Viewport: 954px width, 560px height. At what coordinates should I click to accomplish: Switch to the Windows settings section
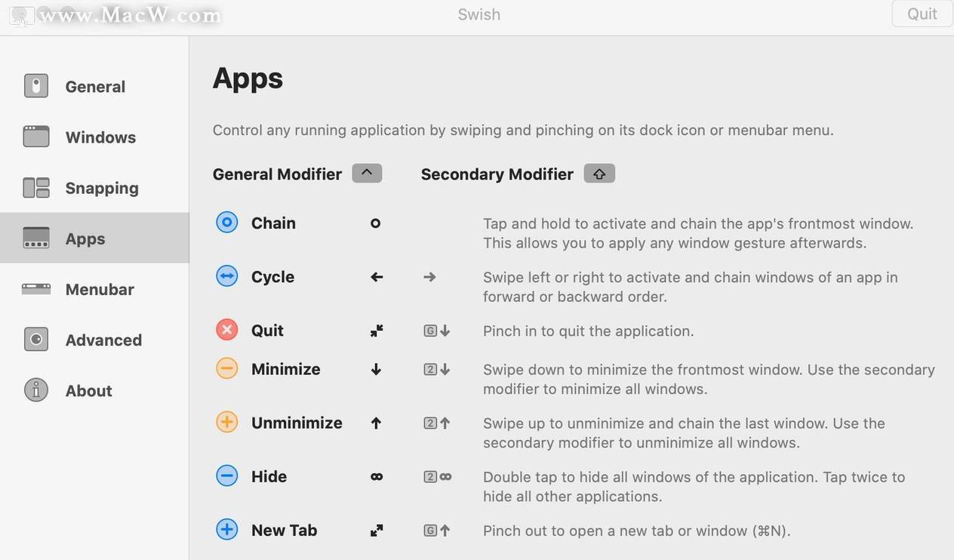pyautogui.click(x=94, y=137)
